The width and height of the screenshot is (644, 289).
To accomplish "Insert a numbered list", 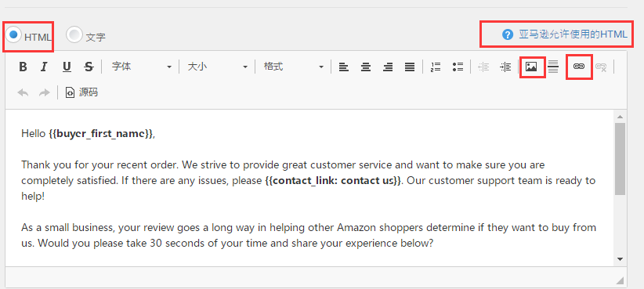I will 436,67.
